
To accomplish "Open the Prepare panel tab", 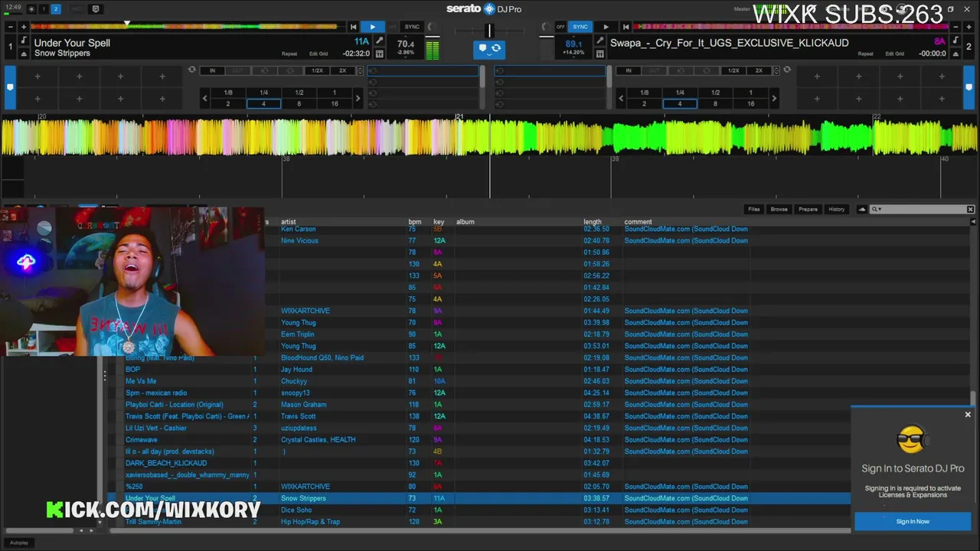I will tap(808, 209).
